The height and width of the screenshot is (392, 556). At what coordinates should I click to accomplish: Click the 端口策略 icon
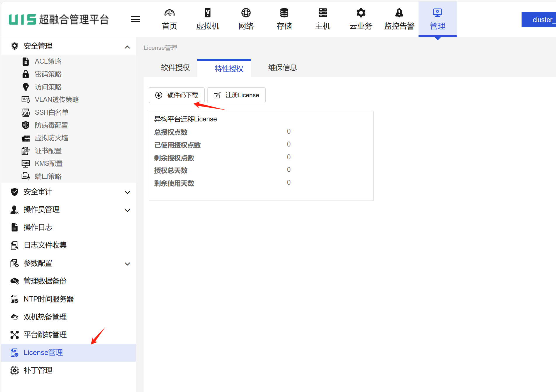pos(26,176)
